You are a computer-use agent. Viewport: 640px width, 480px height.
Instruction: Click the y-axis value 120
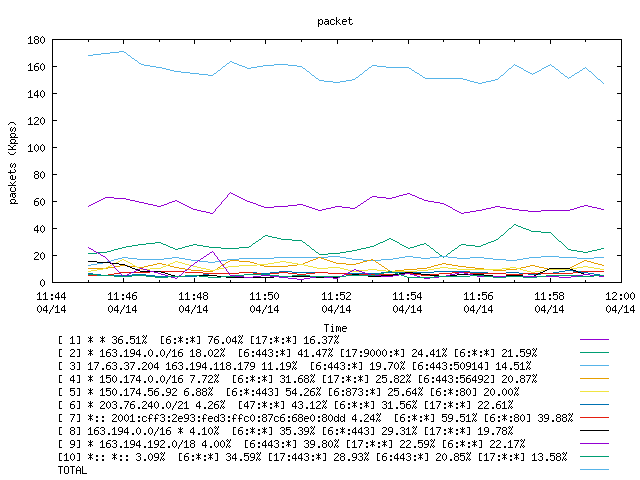point(36,121)
